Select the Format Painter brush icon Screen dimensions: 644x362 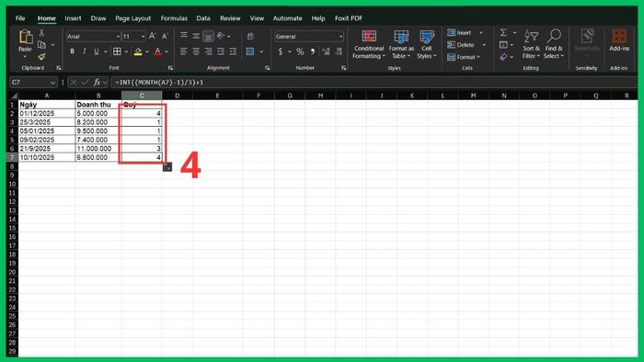[41, 56]
